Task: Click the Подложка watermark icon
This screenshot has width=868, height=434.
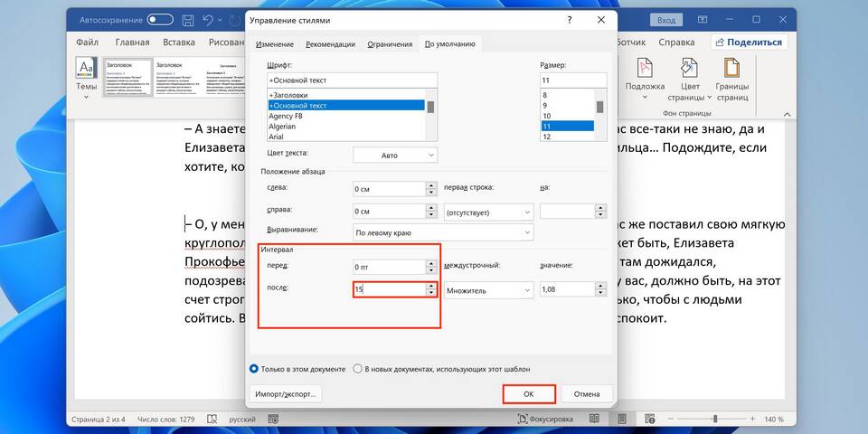Action: point(645,75)
